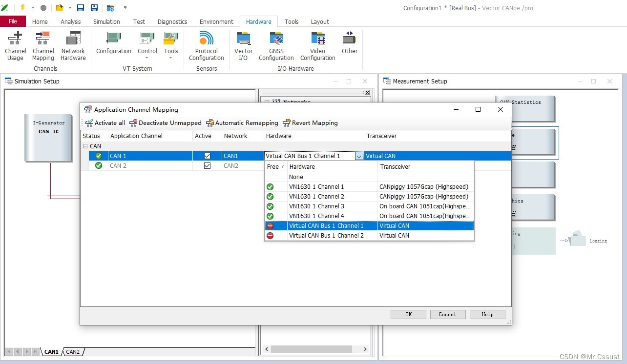Select VN1630 1 Channel 4 in hardware list
This screenshot has height=364, width=627.
click(369, 216)
